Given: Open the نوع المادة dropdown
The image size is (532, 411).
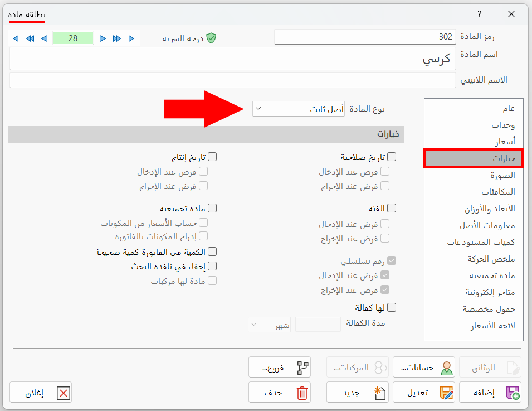Looking at the screenshot, I should click(298, 109).
